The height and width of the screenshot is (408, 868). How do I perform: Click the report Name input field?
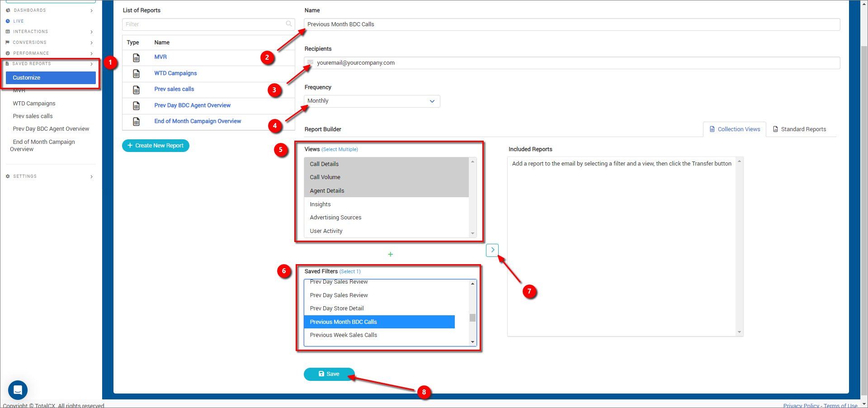572,24
